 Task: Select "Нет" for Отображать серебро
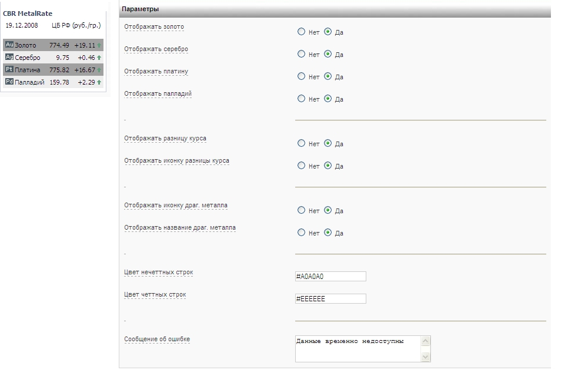click(302, 54)
